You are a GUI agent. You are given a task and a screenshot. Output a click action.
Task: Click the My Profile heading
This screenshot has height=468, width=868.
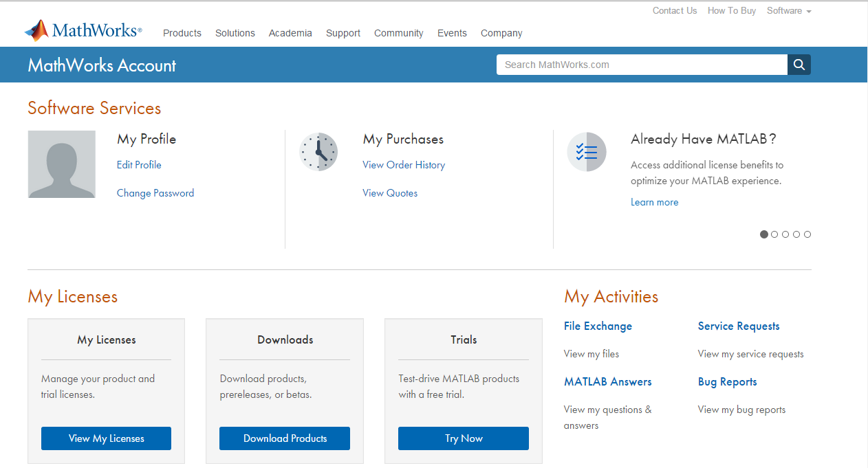[147, 140]
